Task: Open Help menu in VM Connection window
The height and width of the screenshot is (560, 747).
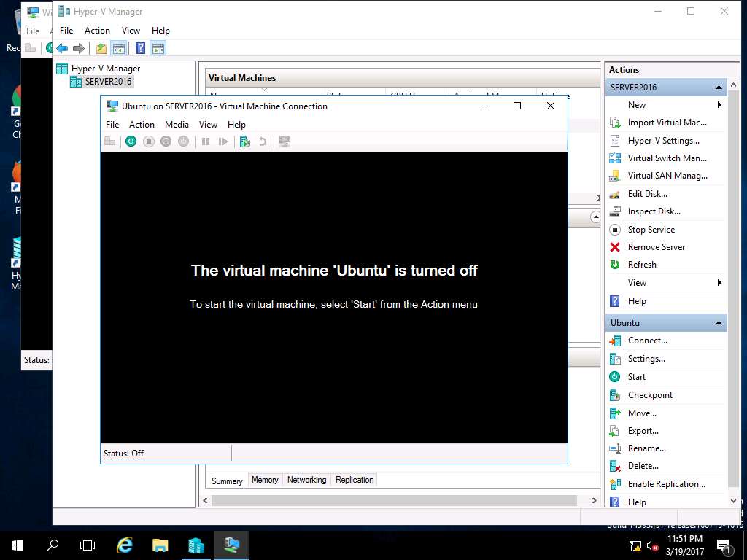Action: tap(237, 124)
